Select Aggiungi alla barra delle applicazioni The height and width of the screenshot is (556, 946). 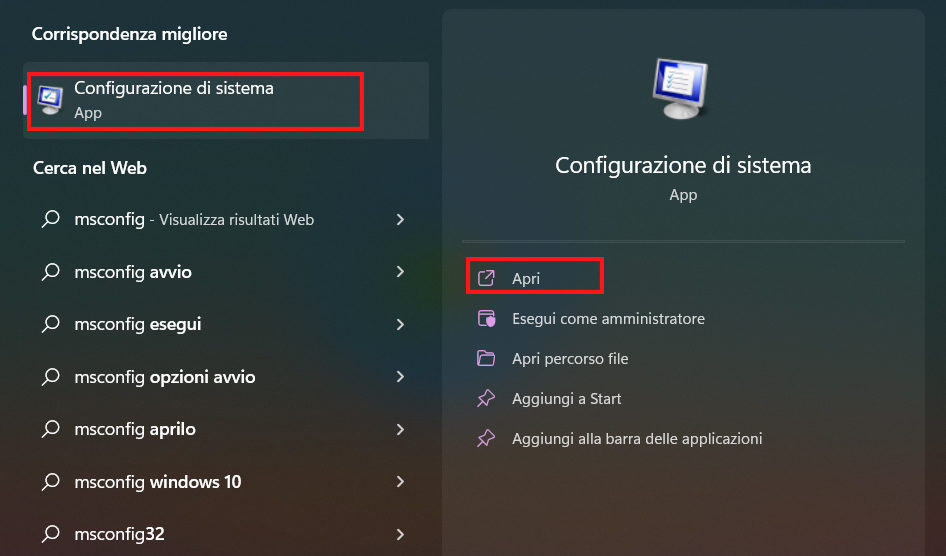tap(637, 439)
